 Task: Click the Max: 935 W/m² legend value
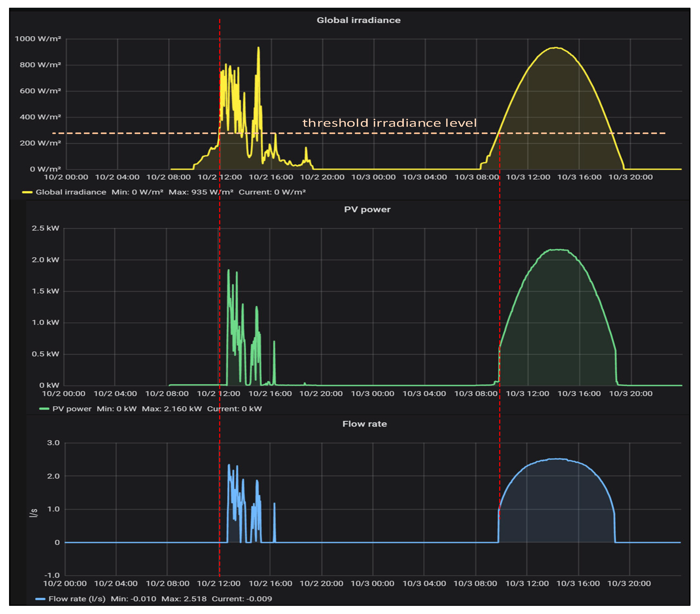click(201, 192)
